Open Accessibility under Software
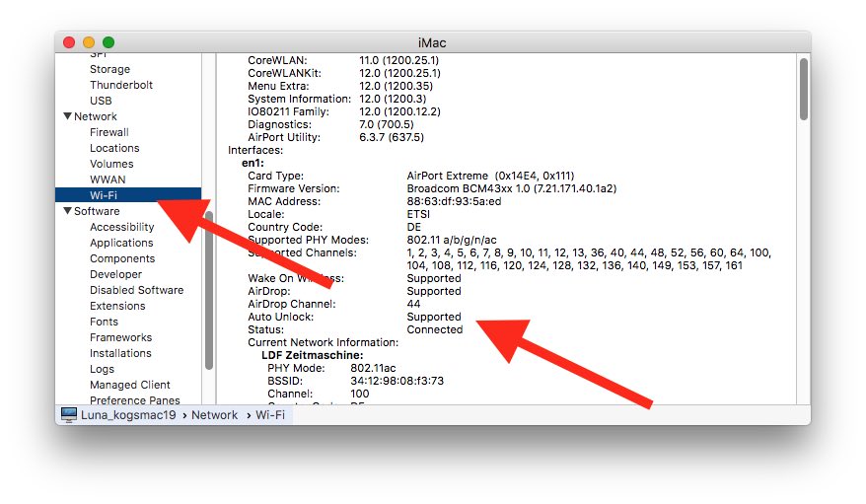Viewport: 866px width, 504px height. (x=122, y=227)
